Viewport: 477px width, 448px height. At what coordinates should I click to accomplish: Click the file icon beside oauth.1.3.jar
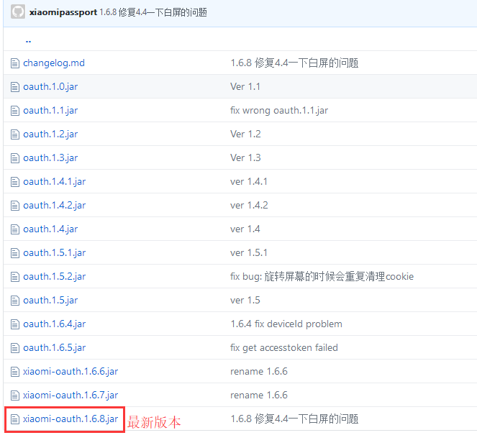[x=15, y=158]
